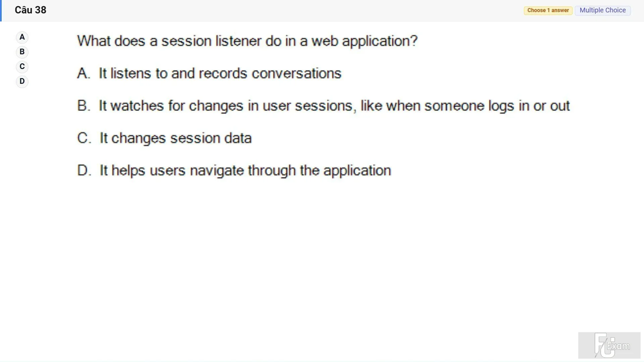Click the 'Câu 38' question heading
This screenshot has height=362, width=644.
(31, 10)
